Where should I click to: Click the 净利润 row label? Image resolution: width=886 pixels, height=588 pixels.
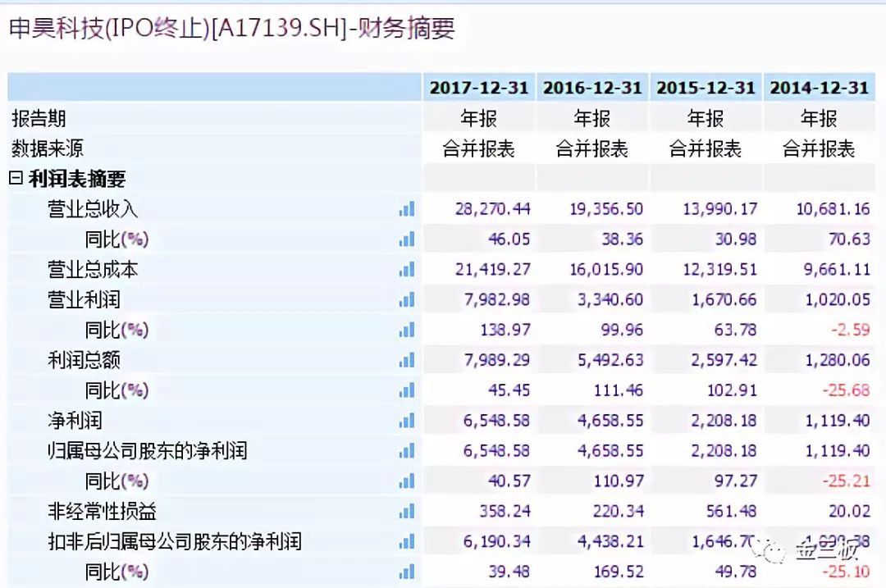[x=75, y=420]
